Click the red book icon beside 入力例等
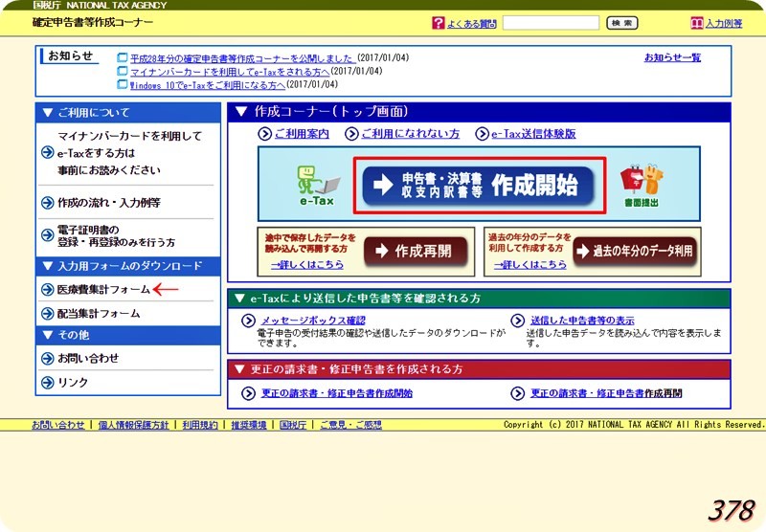 pos(697,23)
